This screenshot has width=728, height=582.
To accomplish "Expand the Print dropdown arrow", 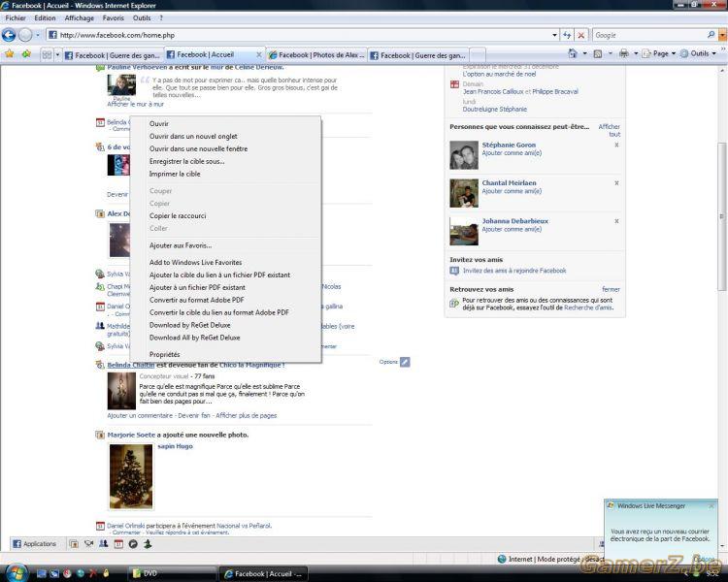I will click(x=636, y=54).
